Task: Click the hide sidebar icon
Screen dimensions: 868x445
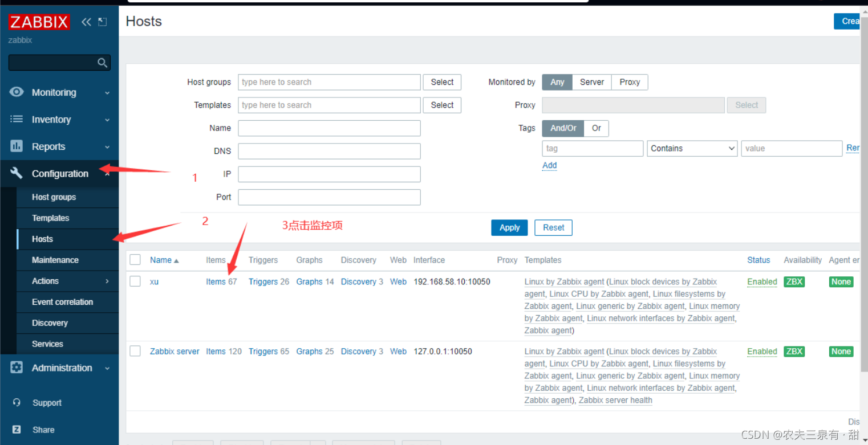Action: point(103,22)
